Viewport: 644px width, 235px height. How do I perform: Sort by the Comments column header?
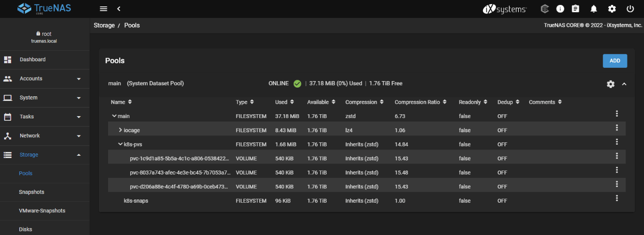[x=546, y=102]
